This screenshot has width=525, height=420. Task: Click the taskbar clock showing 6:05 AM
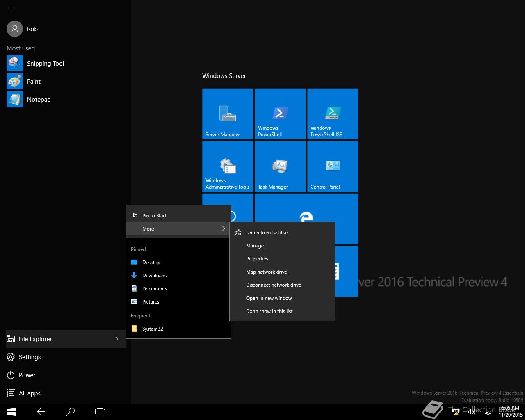(511, 411)
